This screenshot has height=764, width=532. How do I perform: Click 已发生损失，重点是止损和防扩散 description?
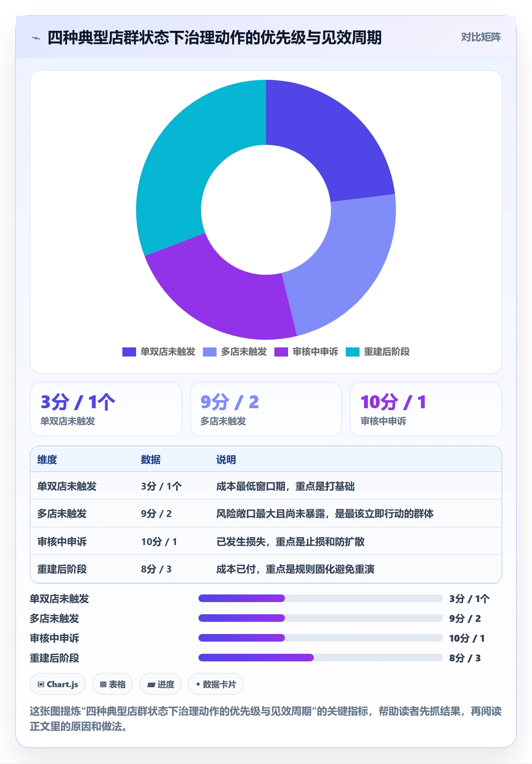tap(290, 542)
